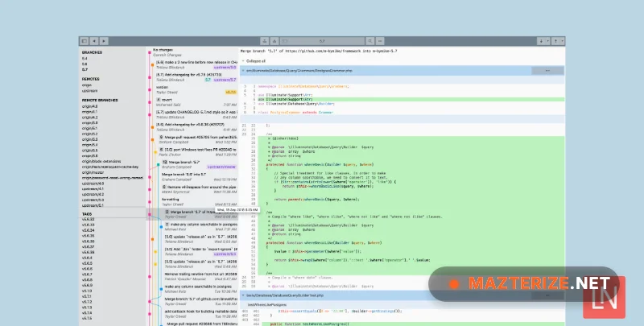Collapse the PostgresGrammar.php file diff

[243, 71]
